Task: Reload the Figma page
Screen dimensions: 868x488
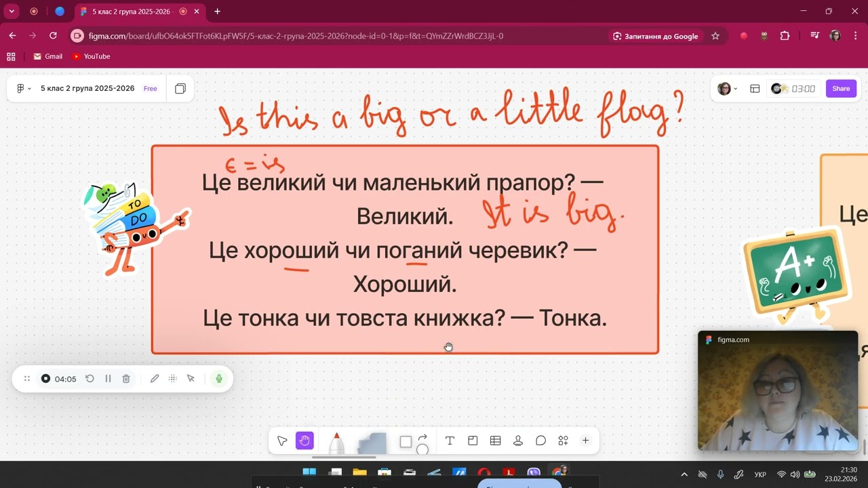Action: coord(53,36)
